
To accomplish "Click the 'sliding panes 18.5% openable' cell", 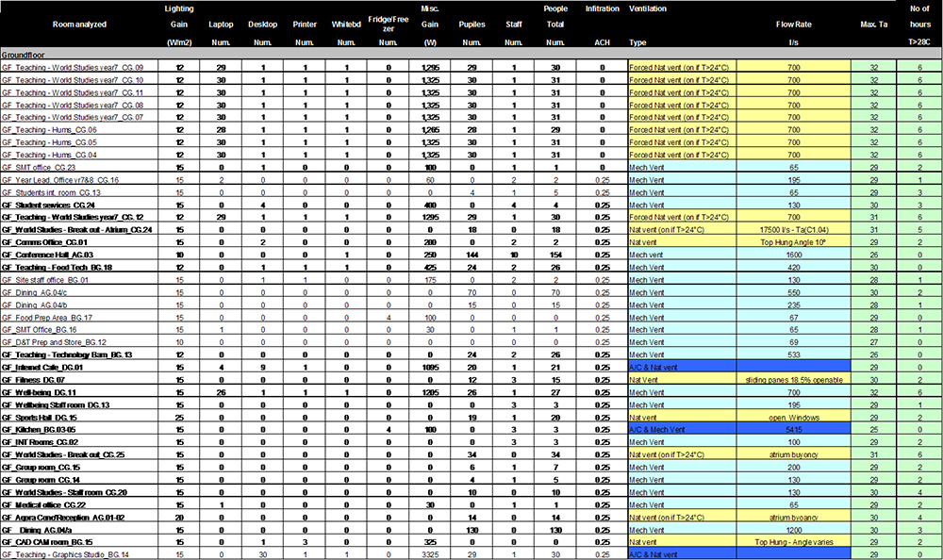I will pyautogui.click(x=793, y=379).
